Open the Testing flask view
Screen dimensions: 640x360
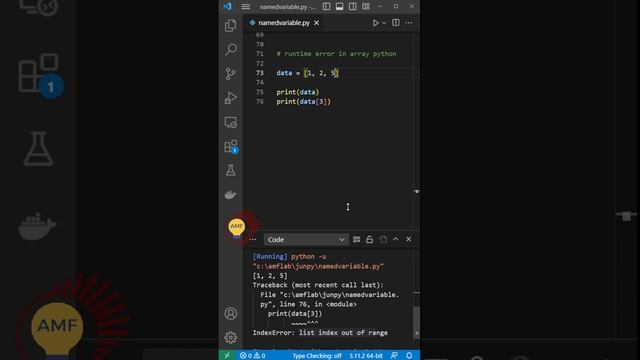(231, 170)
